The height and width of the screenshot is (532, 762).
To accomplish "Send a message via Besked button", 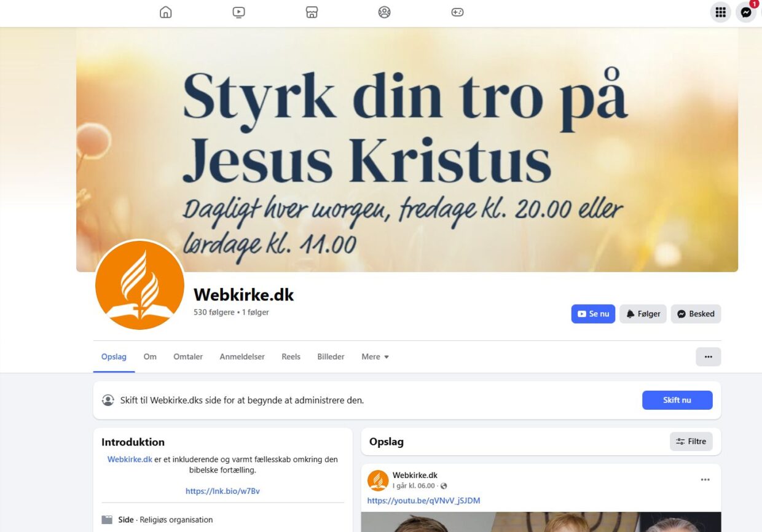I will coord(696,314).
